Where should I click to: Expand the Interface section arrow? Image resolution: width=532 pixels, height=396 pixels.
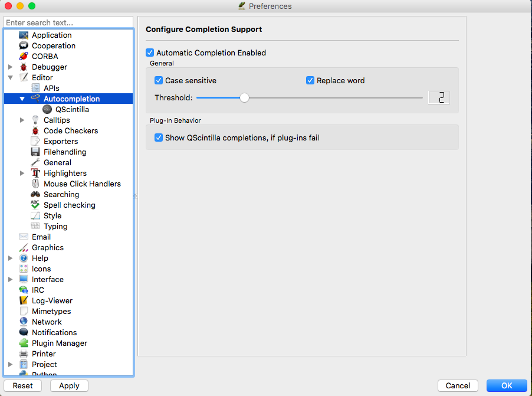(11, 280)
